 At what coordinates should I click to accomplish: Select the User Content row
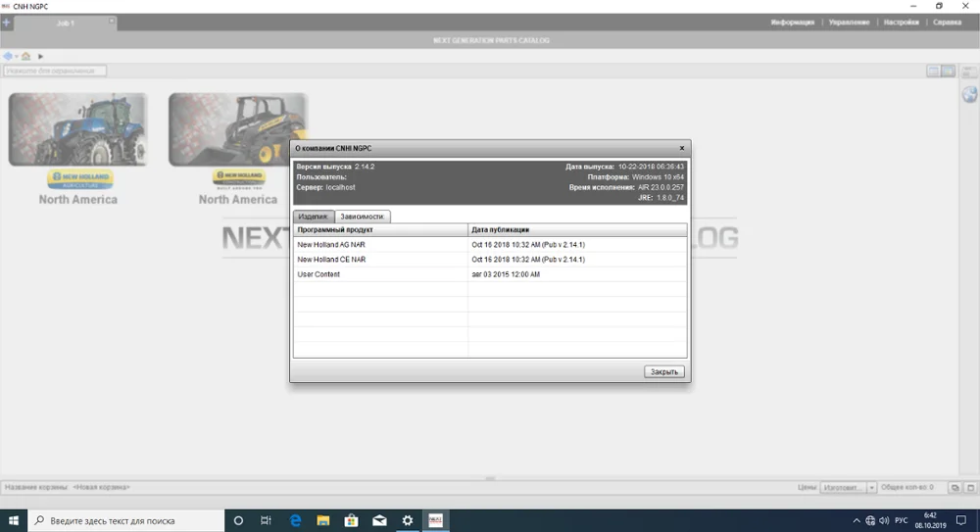point(490,274)
